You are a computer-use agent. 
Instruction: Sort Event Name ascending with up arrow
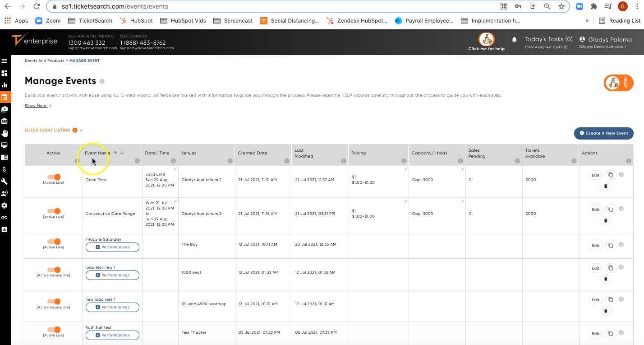115,153
